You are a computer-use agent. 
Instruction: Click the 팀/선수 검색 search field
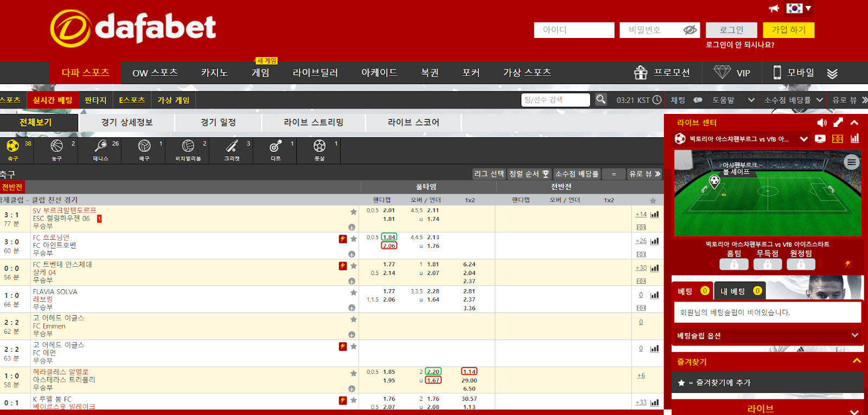pyautogui.click(x=556, y=100)
